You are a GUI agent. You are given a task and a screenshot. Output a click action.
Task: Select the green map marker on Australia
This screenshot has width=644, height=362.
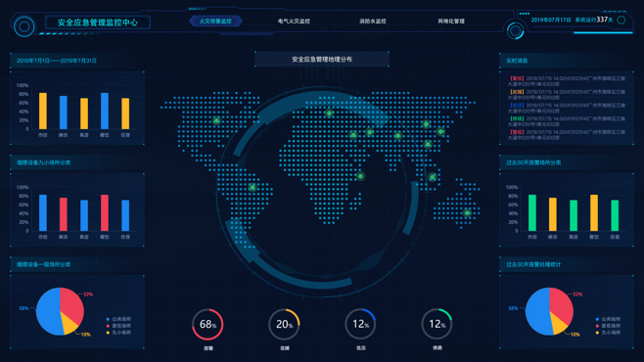pos(467,212)
